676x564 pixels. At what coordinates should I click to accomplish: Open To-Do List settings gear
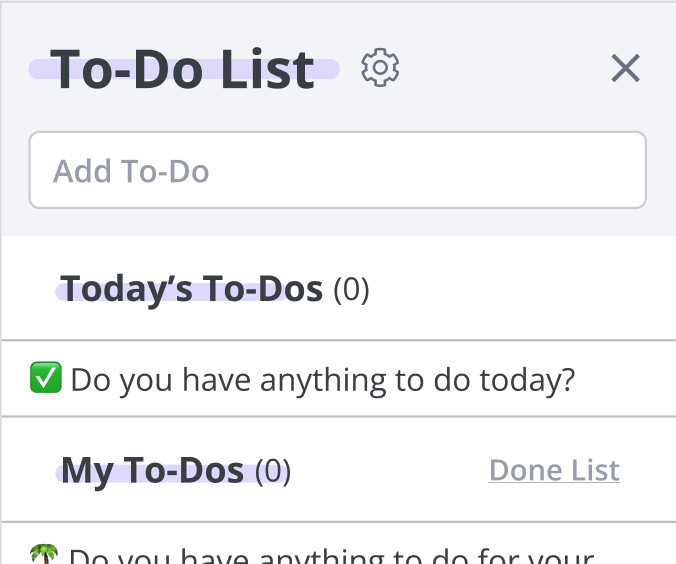pyautogui.click(x=380, y=68)
